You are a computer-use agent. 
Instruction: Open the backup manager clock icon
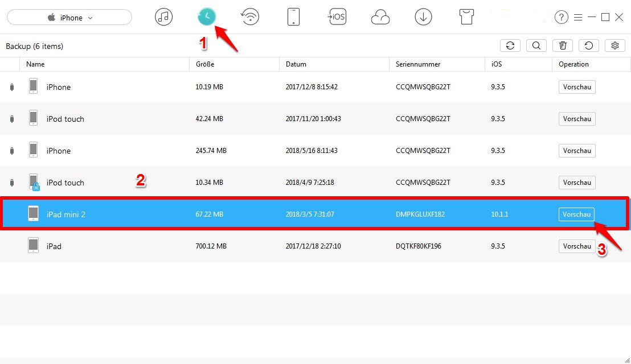pos(207,17)
